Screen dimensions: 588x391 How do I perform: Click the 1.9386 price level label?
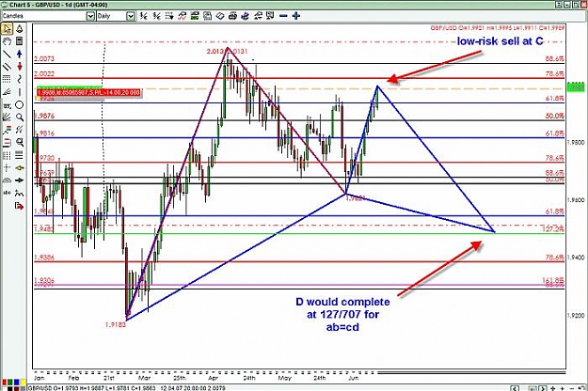click(44, 258)
